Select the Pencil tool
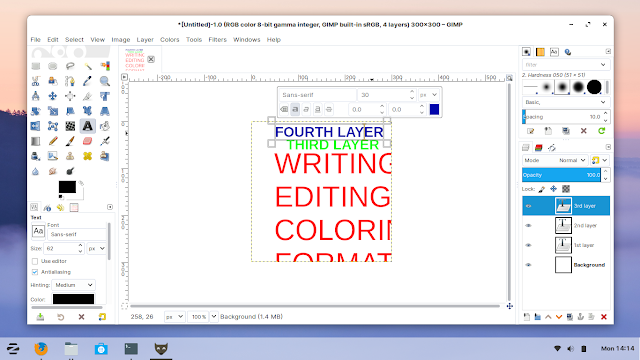 tap(53, 141)
